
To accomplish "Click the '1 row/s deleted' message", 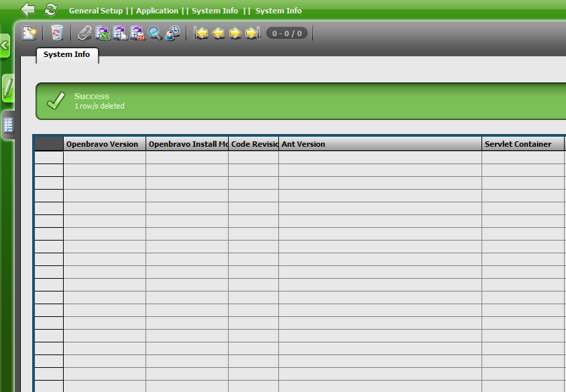I will pos(99,106).
